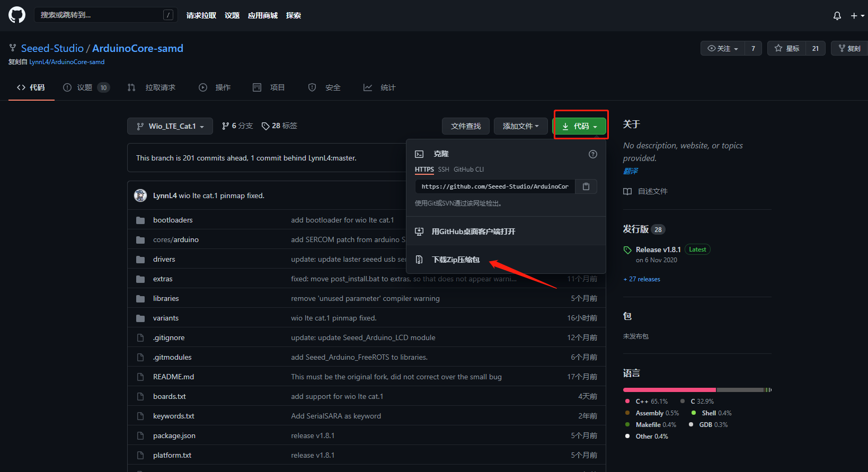This screenshot has width=868, height=472.
Task: Click the boards.txt file icon
Action: [x=140, y=397]
